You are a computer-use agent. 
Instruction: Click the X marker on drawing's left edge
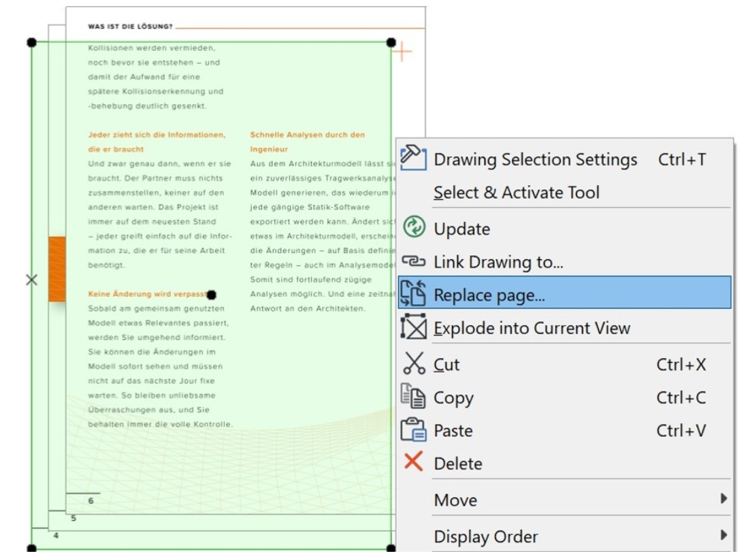[x=31, y=280]
